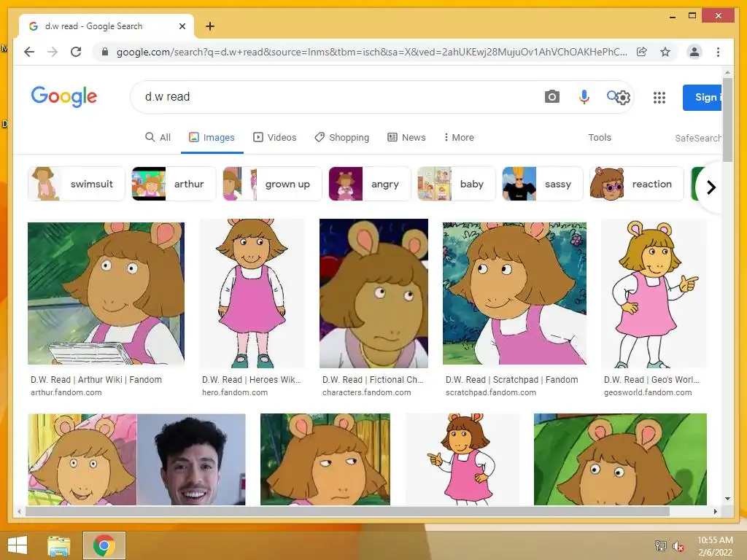
Task: Start voice search with the microphone
Action: coord(584,97)
